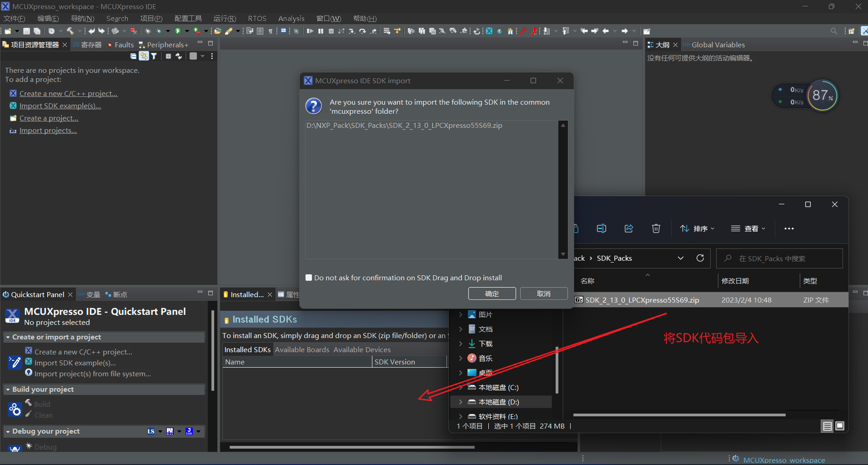868x465 pixels.
Task: Click the Save toolbar icon
Action: click(27, 31)
